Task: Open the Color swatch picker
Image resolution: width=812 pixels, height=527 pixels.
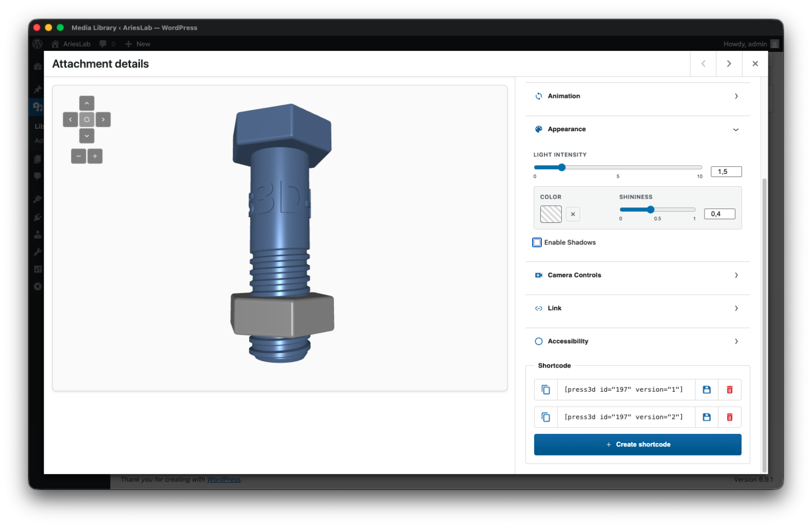Action: [x=551, y=214]
